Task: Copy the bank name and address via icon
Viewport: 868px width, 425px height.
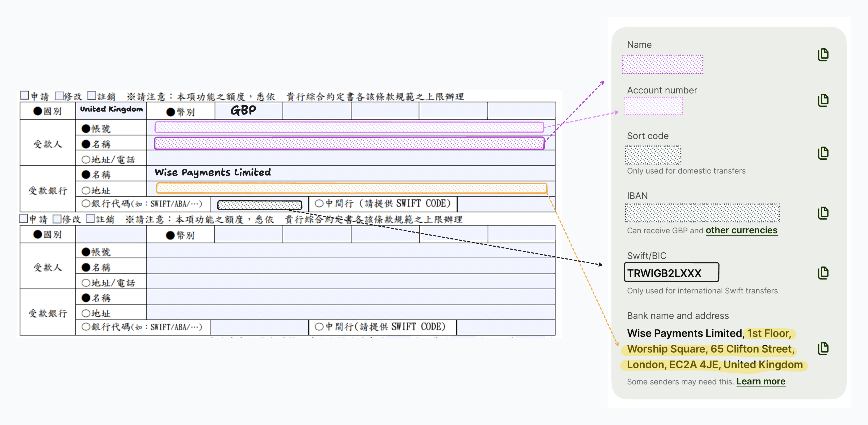Action: [823, 349]
